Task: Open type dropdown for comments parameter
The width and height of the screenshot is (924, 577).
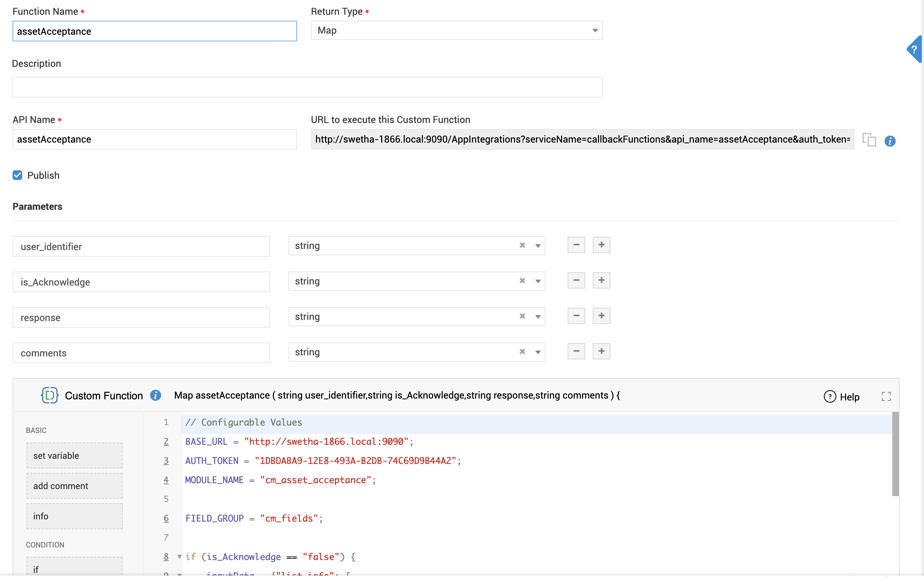Action: coord(538,352)
